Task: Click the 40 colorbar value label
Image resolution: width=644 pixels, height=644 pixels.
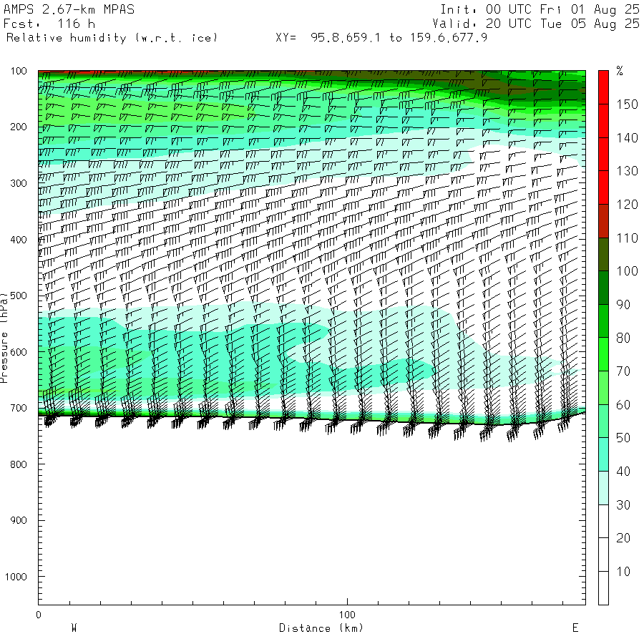Action: click(623, 471)
